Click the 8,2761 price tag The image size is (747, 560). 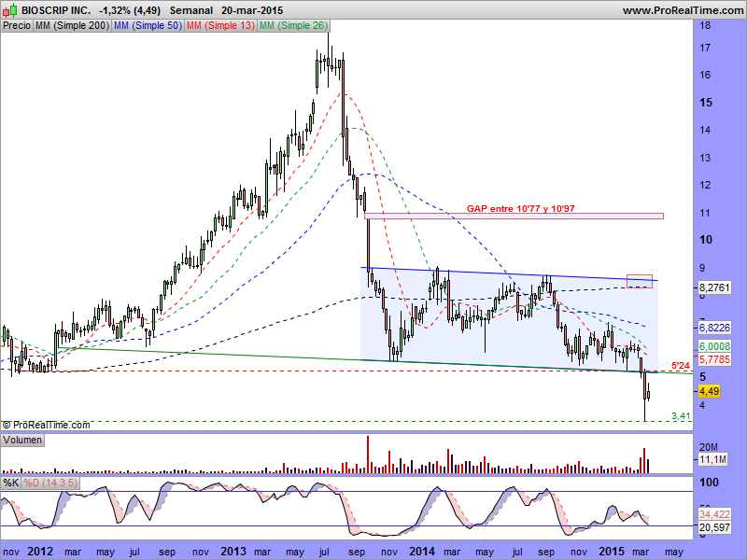(x=714, y=287)
